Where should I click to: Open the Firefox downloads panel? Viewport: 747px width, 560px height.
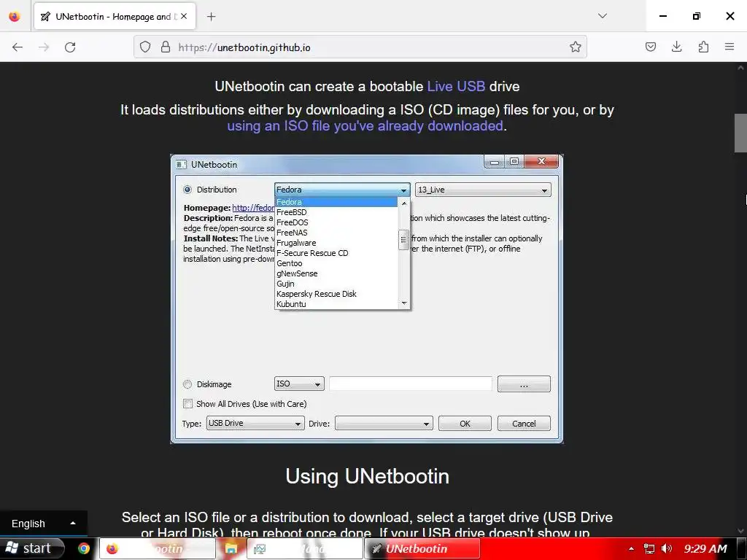[676, 47]
